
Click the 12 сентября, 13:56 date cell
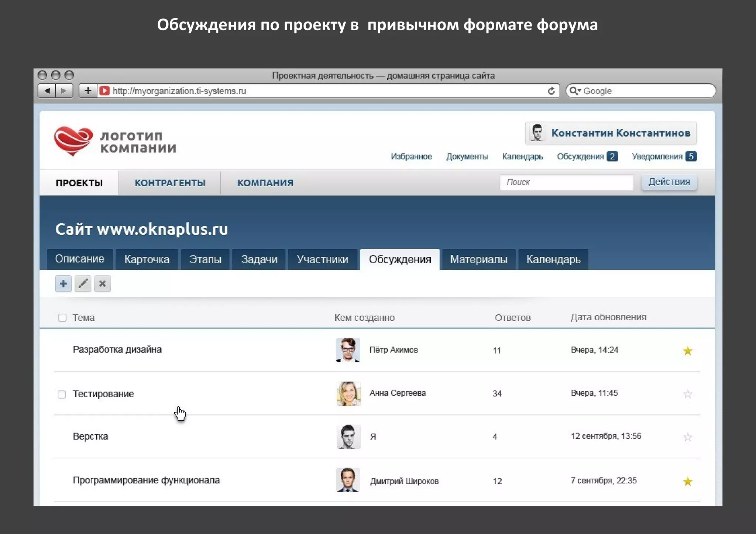click(x=606, y=436)
